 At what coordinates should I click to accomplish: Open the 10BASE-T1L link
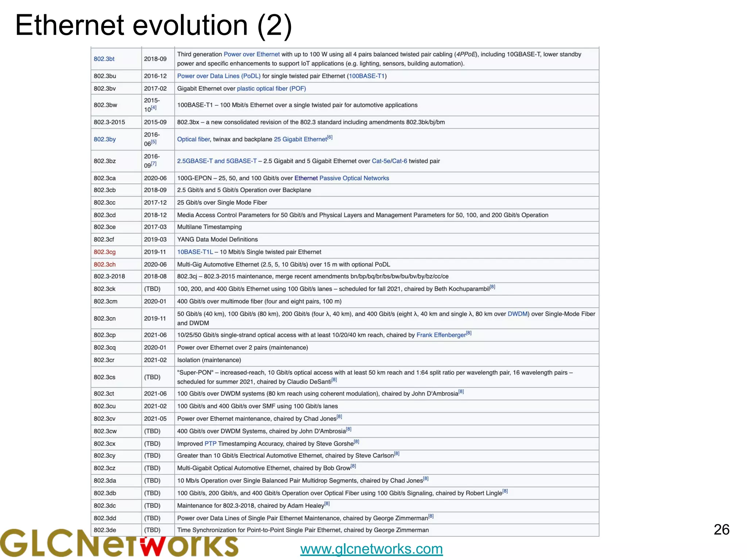[195, 252]
